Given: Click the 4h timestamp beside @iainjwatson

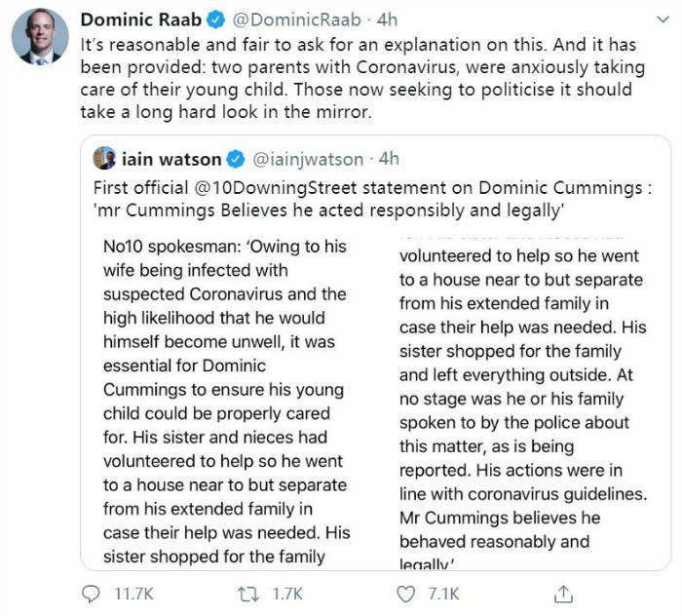Looking at the screenshot, I should 389,159.
